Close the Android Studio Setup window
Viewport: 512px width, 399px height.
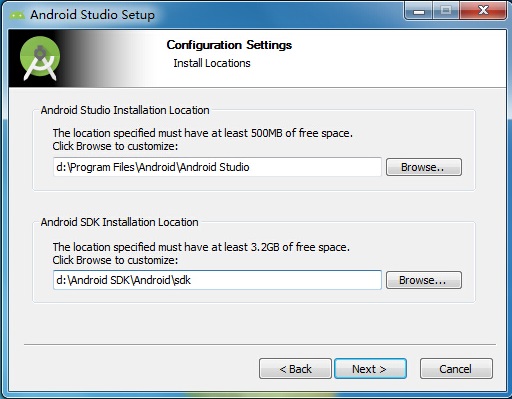point(484,11)
